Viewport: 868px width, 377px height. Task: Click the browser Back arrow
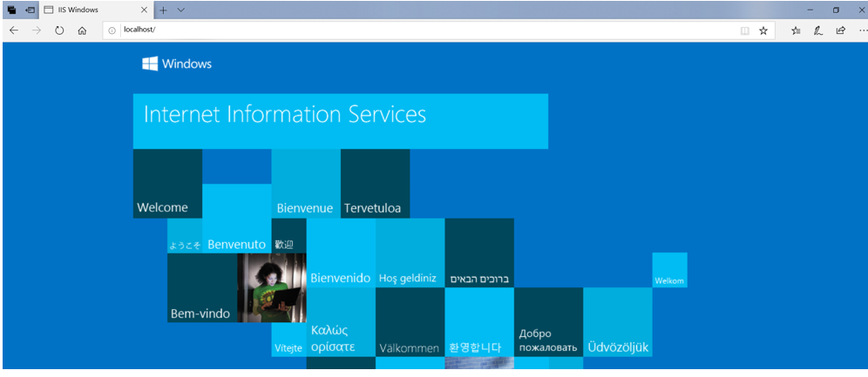point(14,31)
